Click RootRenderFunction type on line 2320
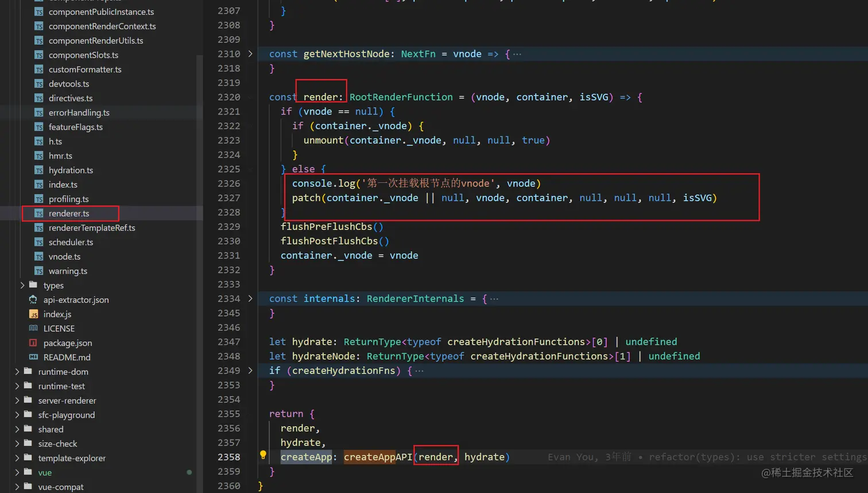 401,97
